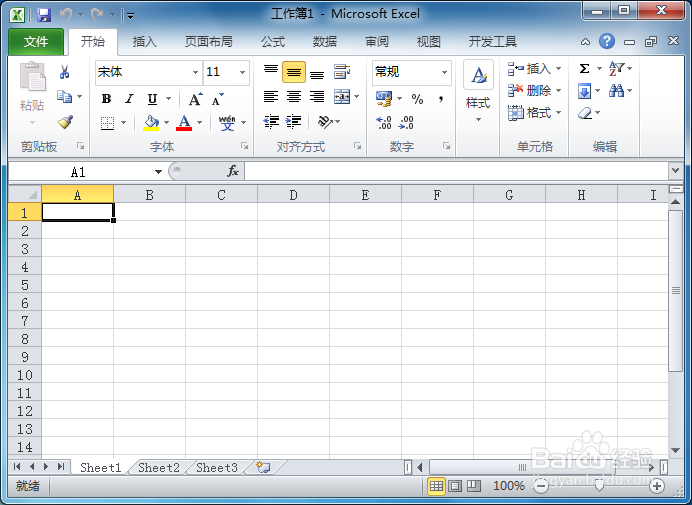The image size is (692, 505).
Task: Click the formula bar input field
Action: pyautogui.click(x=457, y=171)
